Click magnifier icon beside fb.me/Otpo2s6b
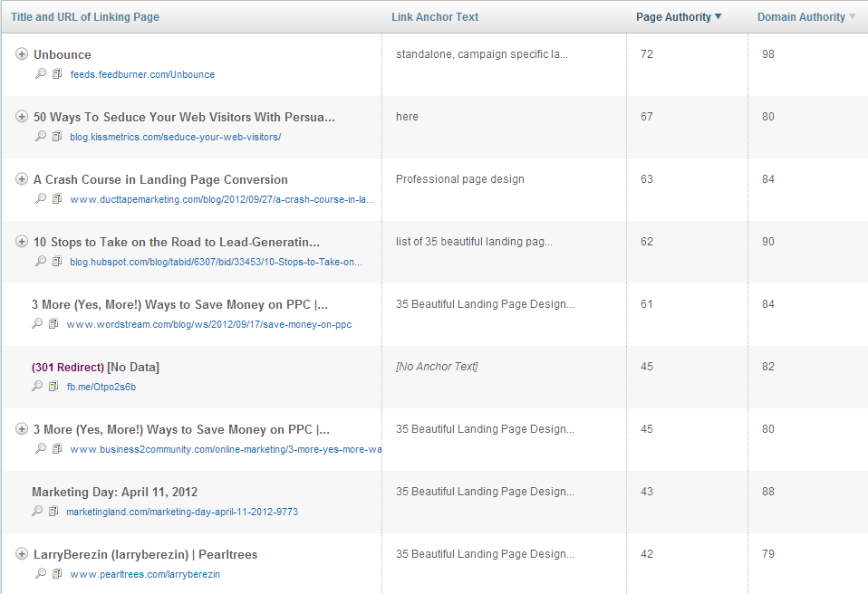The height and width of the screenshot is (594, 868). coord(37,386)
